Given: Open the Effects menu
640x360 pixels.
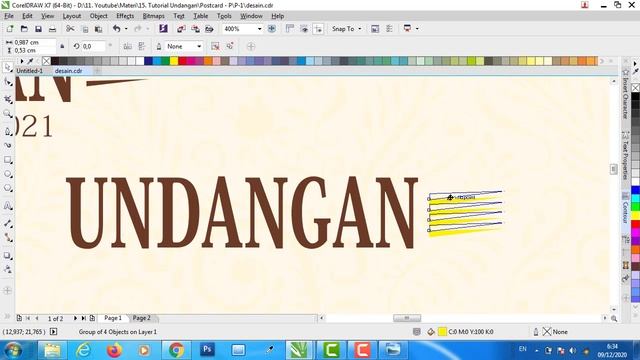Looking at the screenshot, I should pos(125,16).
